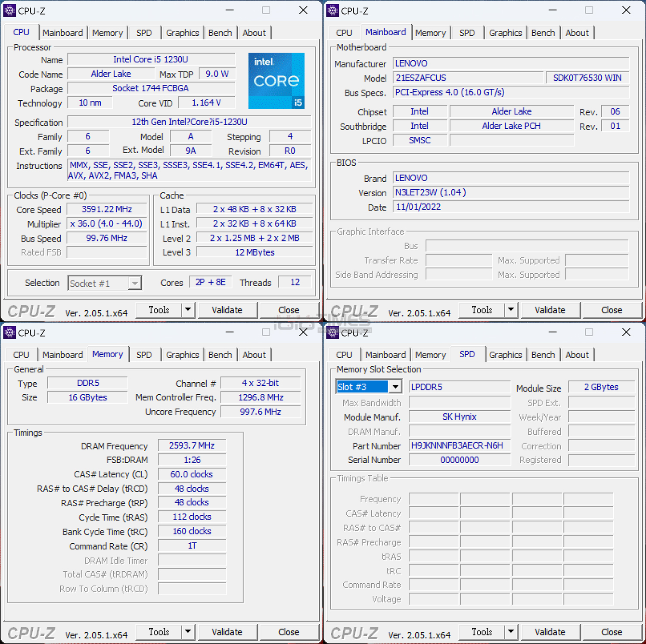Click Validate in the SPD window
The image size is (646, 644).
coord(550,632)
